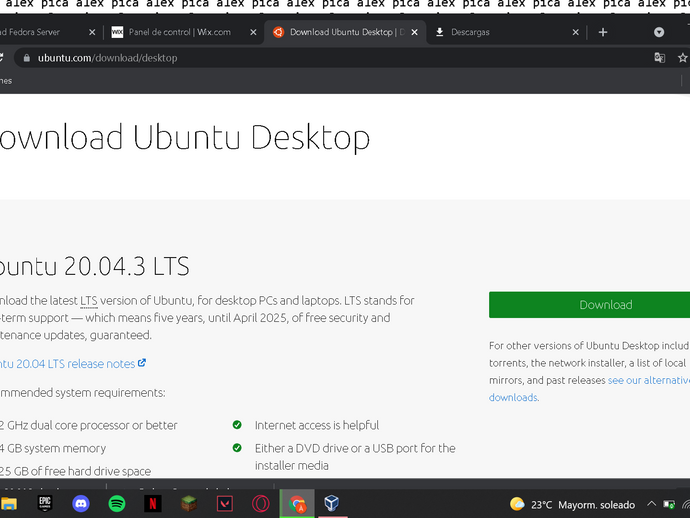The image size is (690, 518).
Task: Open VirtualBox from the taskbar
Action: click(331, 503)
